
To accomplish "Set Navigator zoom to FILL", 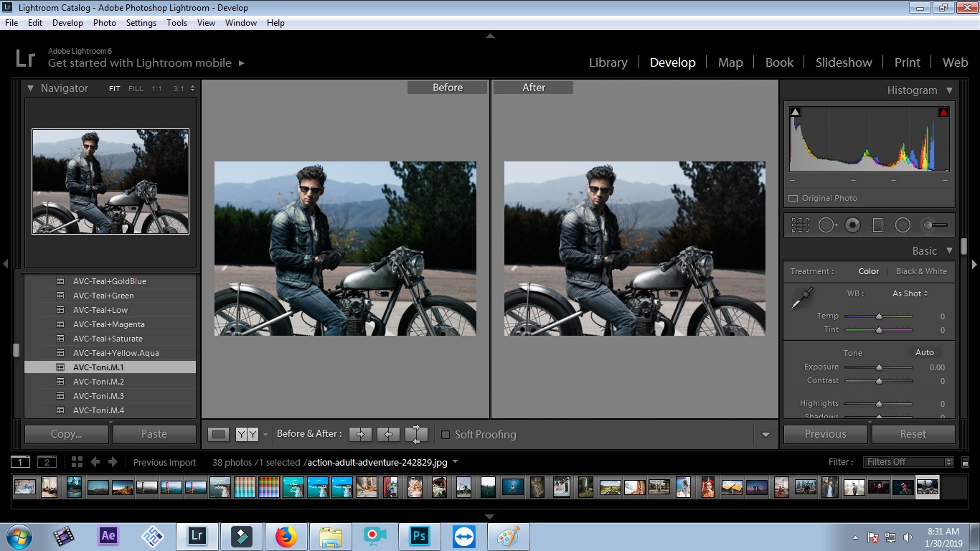I will click(x=136, y=89).
